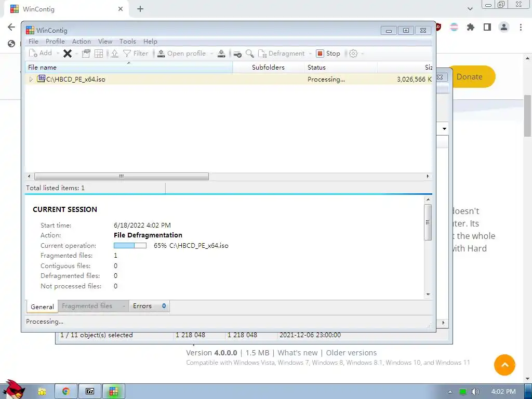Click the ISO file type icon
The height and width of the screenshot is (399, 532).
[x=41, y=79]
